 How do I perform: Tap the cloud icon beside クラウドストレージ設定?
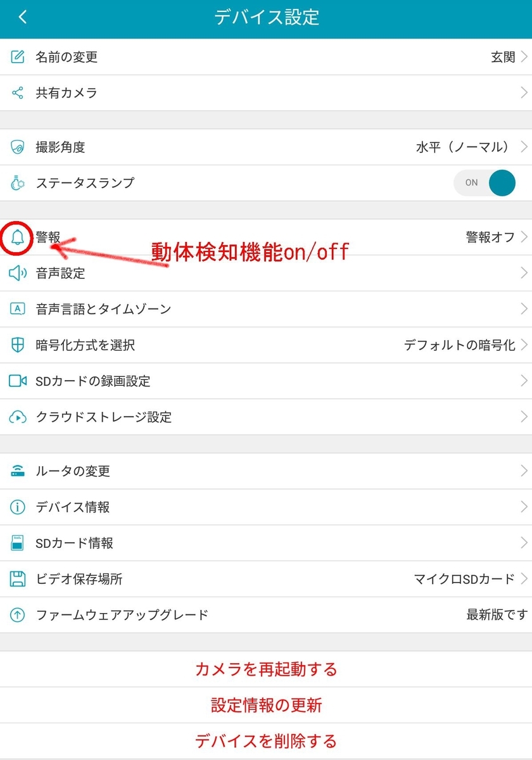18,417
